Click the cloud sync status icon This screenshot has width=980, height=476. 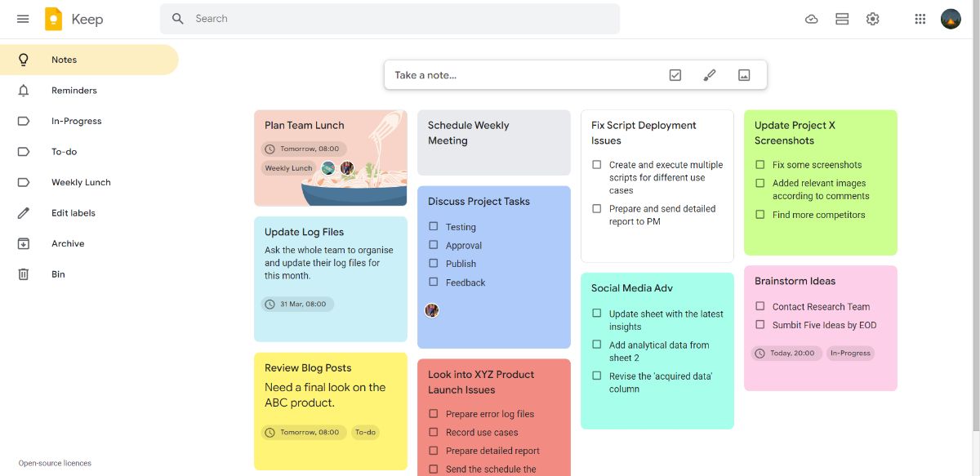pos(812,18)
